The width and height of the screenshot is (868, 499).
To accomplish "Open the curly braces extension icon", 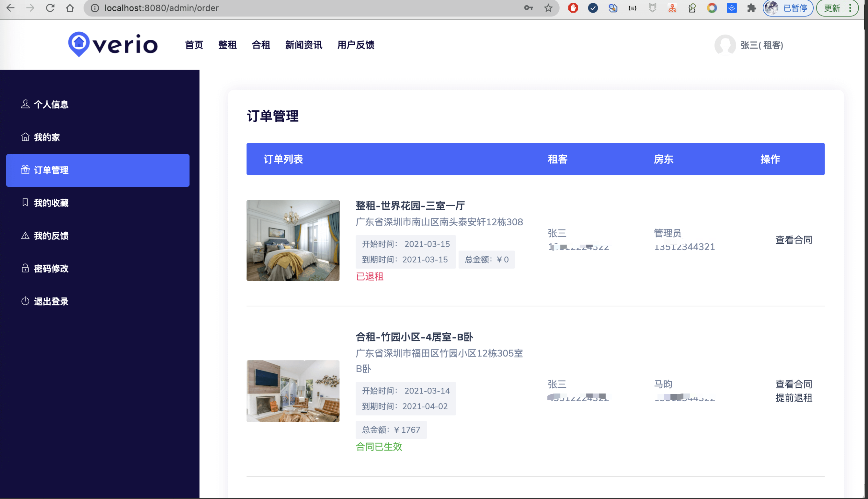I will [633, 8].
